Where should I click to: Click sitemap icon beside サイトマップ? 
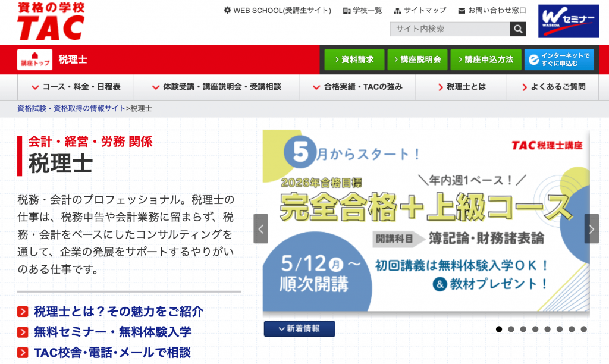pyautogui.click(x=397, y=11)
